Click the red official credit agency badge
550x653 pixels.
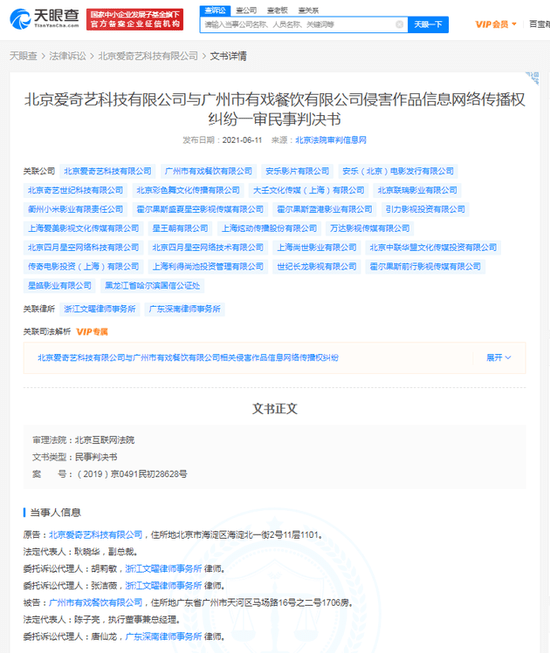coord(135,19)
